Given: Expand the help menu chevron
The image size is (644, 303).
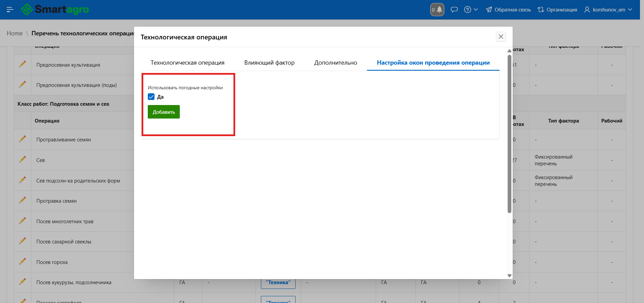Looking at the screenshot, I should click(x=476, y=9).
